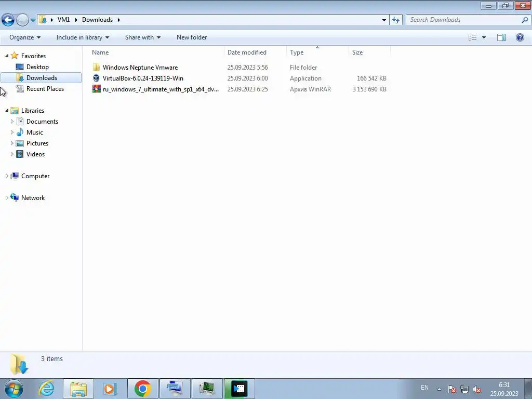532x399 pixels.
Task: Launch Internet Explorer from taskbar
Action: [46, 389]
